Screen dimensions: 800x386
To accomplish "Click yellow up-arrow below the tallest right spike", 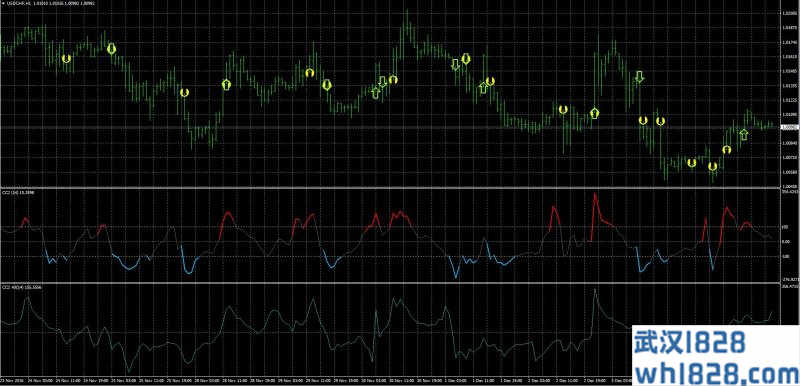I will coord(594,113).
